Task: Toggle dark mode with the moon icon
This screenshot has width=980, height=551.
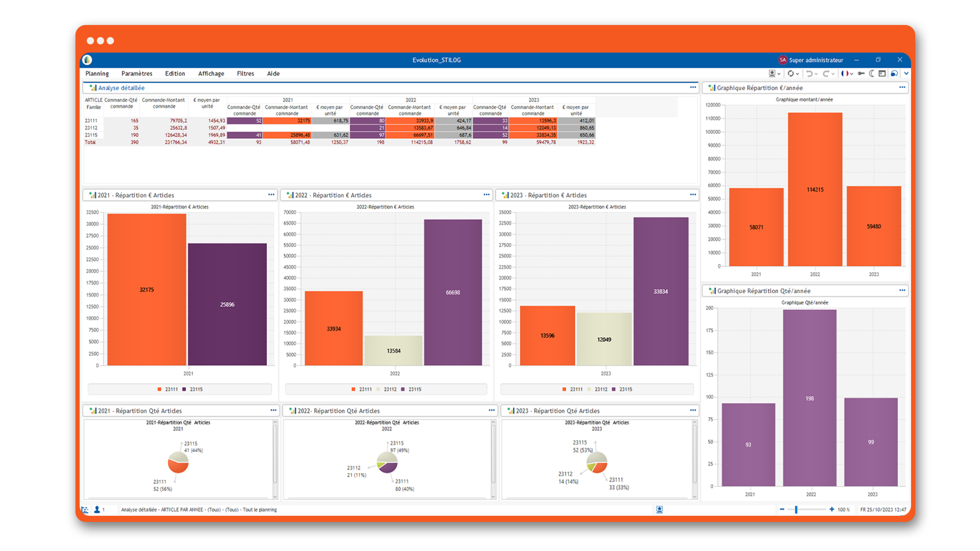Action: 871,73
